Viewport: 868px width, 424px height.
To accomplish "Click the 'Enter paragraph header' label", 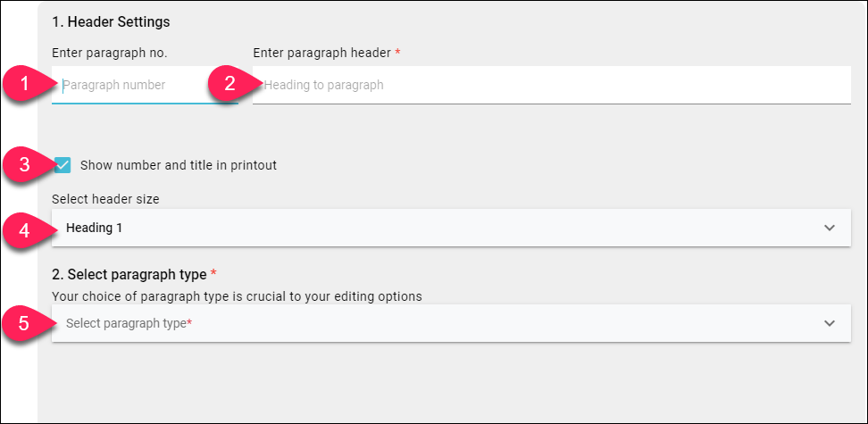I will point(321,54).
